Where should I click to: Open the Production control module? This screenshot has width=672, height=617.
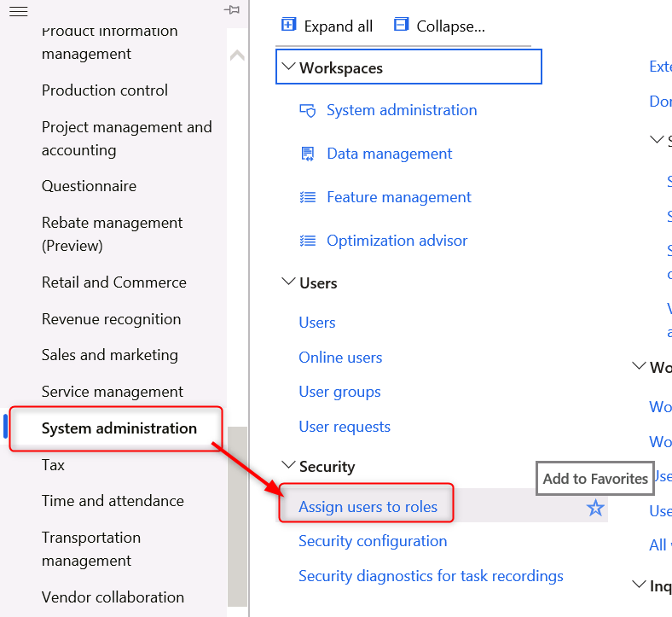[104, 90]
